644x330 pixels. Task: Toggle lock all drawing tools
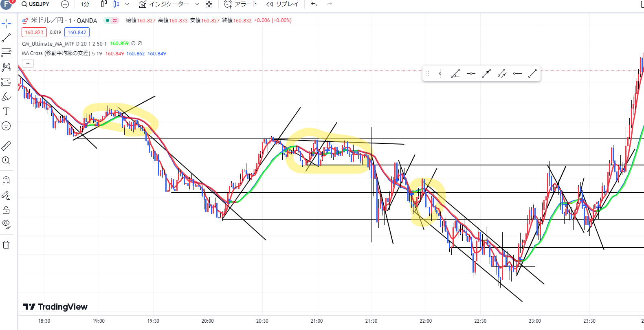point(7,210)
